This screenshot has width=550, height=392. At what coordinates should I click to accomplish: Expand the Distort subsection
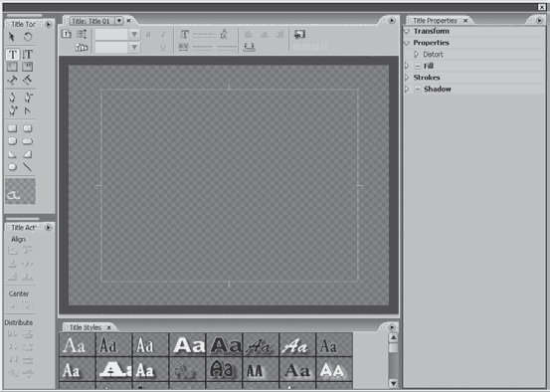tap(417, 55)
